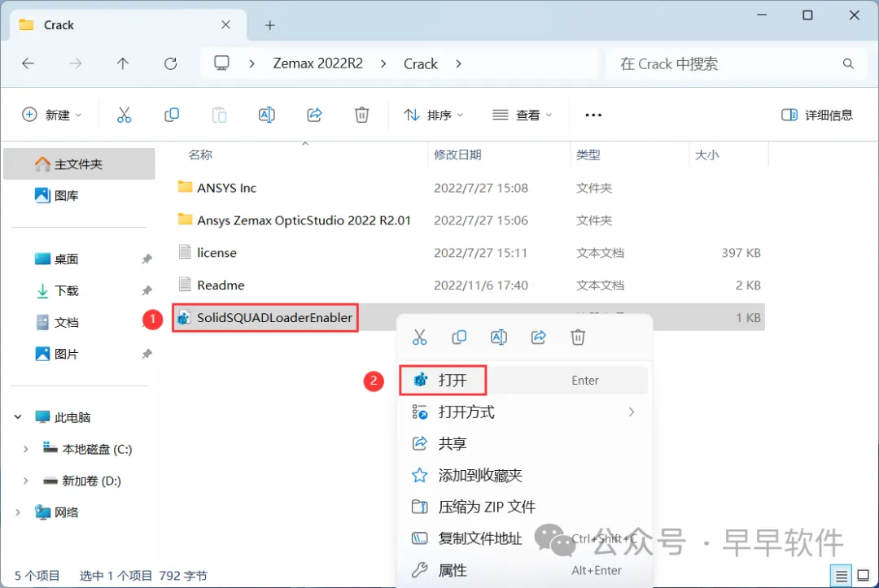Toggle the 详细信息 details pane

pyautogui.click(x=817, y=115)
